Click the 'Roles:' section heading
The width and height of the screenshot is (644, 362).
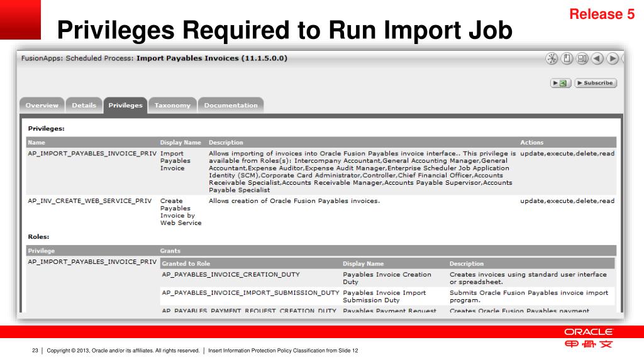pyautogui.click(x=38, y=237)
